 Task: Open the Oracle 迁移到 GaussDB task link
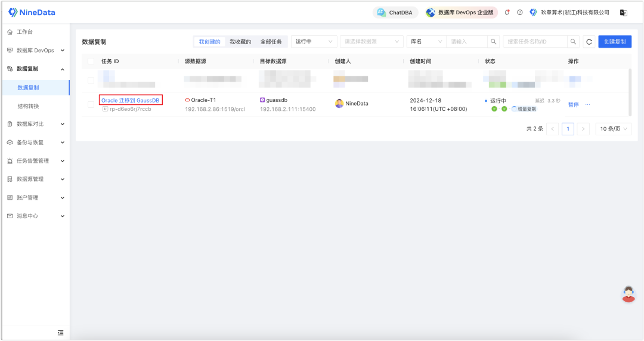tap(130, 100)
